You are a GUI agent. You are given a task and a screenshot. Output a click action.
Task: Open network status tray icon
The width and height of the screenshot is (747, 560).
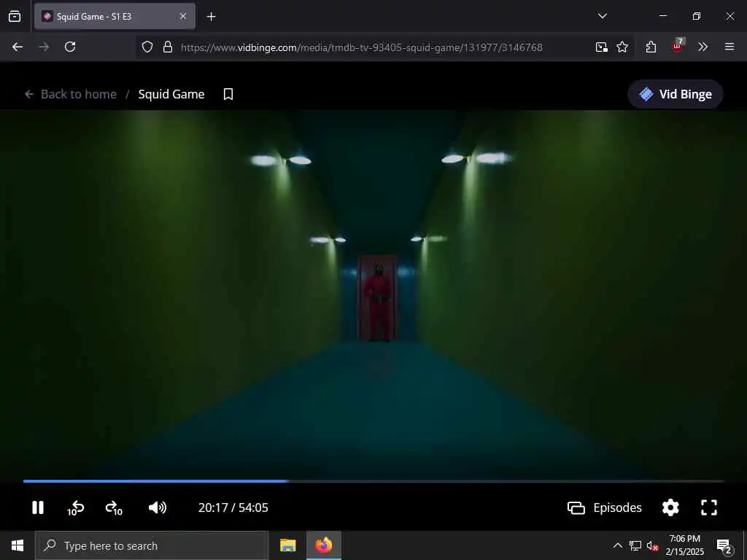(x=635, y=545)
